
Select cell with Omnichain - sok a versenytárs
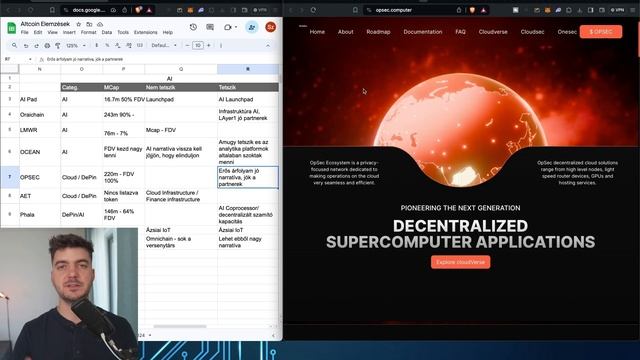181,242
